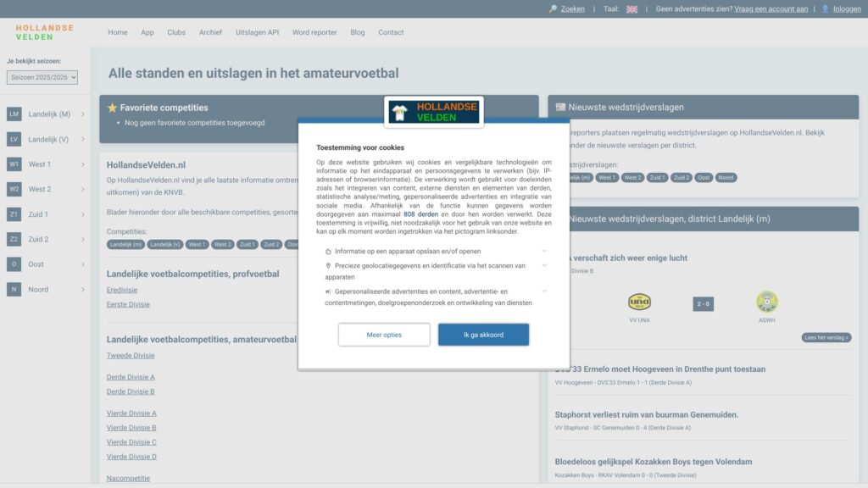The height and width of the screenshot is (488, 868).
Task: Click the star icon of Favoriete competities
Action: point(113,108)
